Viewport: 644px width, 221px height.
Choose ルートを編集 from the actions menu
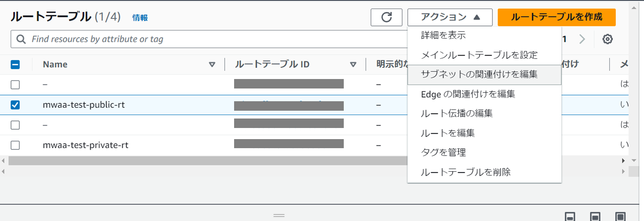[448, 133]
